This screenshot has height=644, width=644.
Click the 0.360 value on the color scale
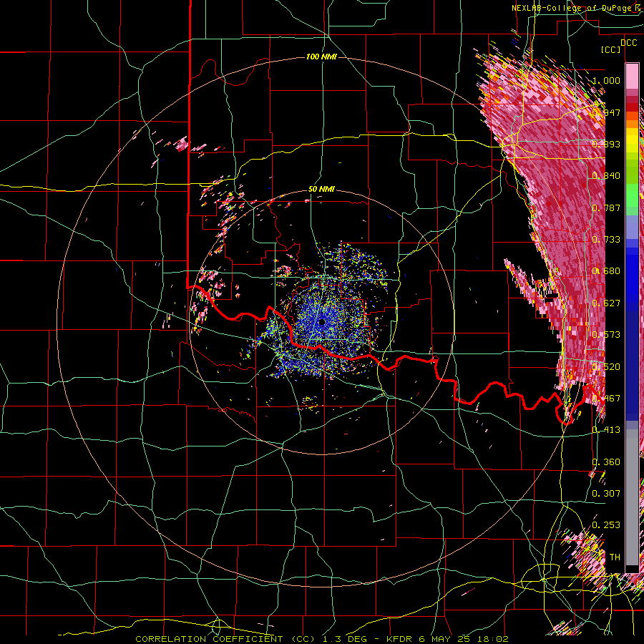pyautogui.click(x=606, y=462)
